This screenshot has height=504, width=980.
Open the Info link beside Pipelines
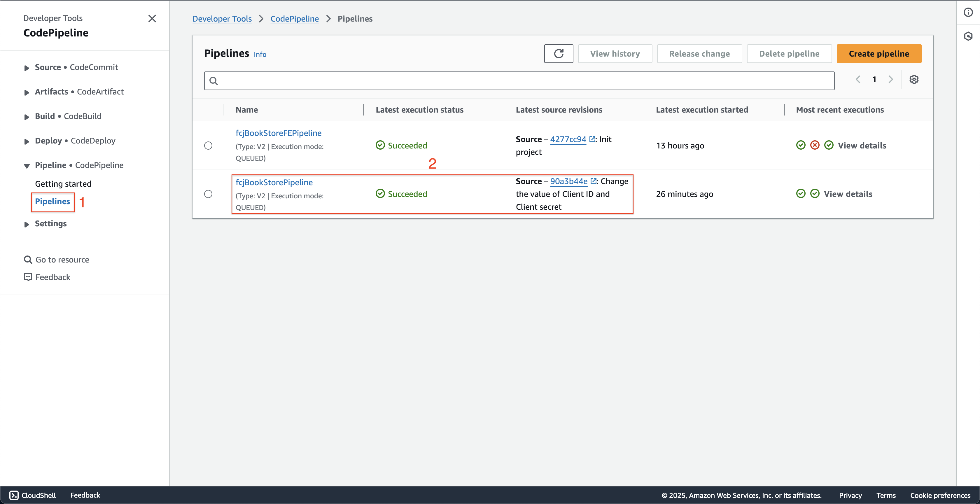point(260,54)
